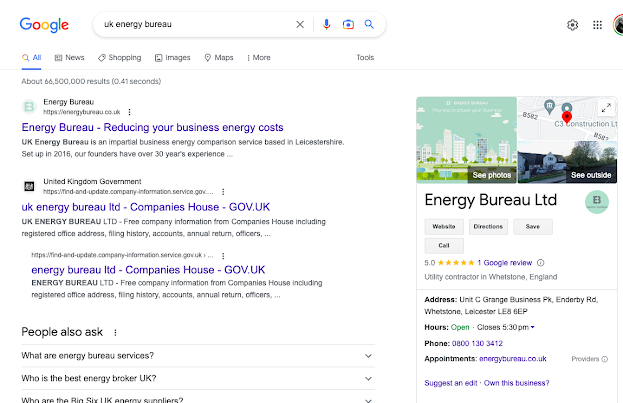Click the United Kingdom Government favicon
Image resolution: width=623 pixels, height=403 pixels.
coord(29,186)
